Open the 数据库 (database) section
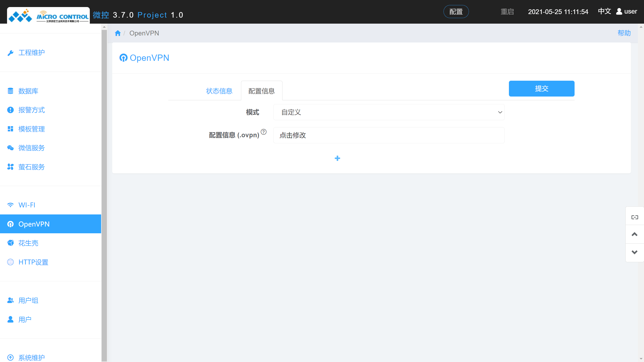This screenshot has width=644, height=362. 28,91
